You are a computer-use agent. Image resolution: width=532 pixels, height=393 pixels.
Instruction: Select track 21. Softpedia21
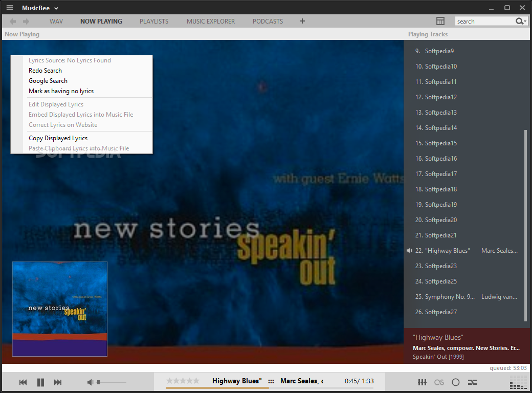coord(464,235)
